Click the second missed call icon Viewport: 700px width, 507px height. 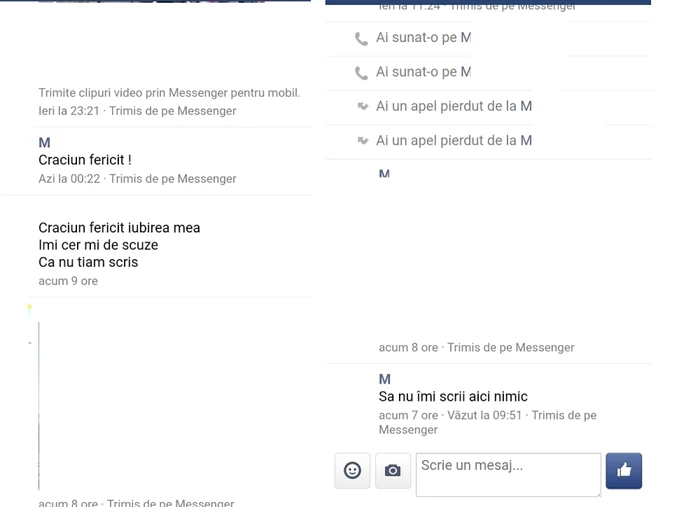coord(362,141)
